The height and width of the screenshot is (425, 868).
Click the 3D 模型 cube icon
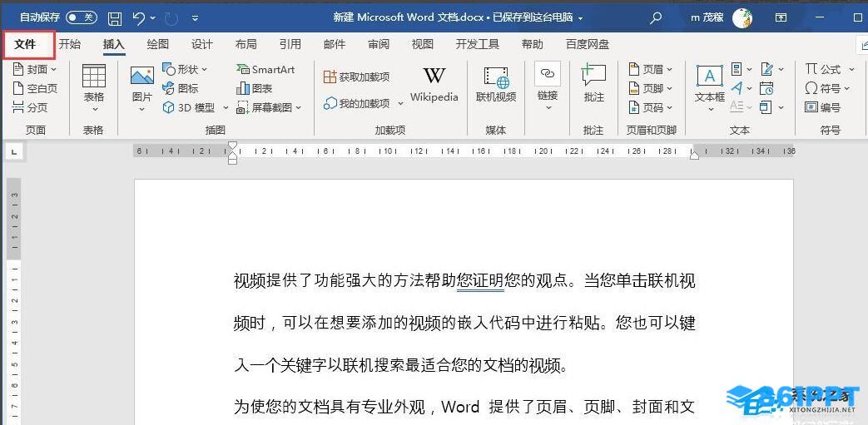tap(168, 107)
